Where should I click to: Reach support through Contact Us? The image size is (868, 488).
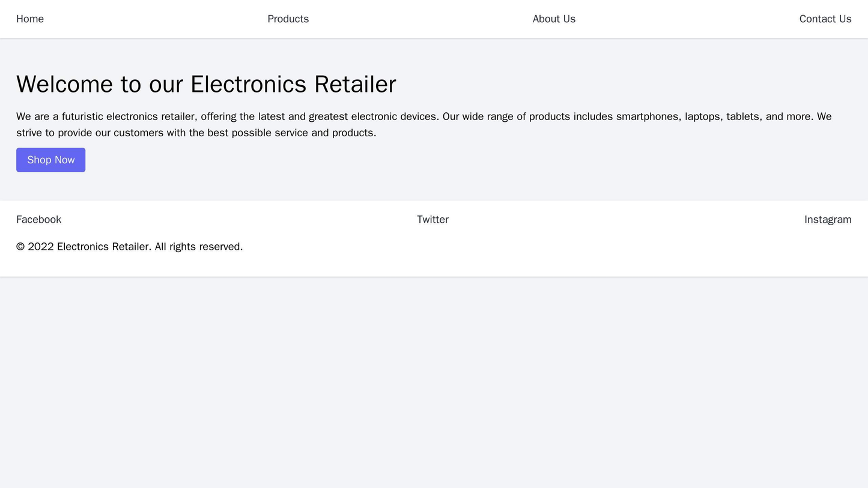825,19
